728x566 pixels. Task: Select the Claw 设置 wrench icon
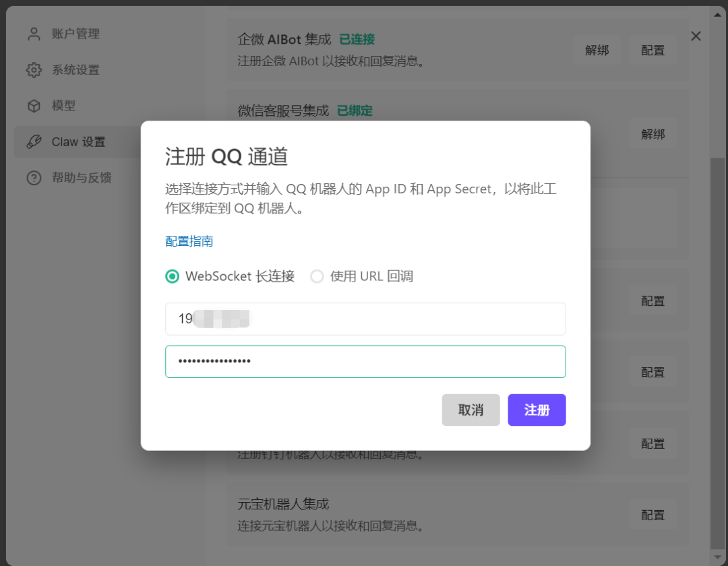35,141
